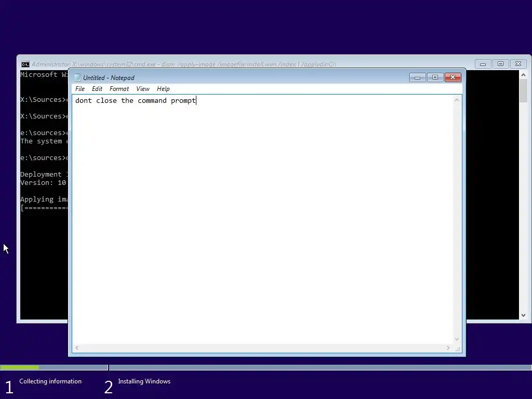Click Notepad vertical scrollbar up arrow

point(457,100)
